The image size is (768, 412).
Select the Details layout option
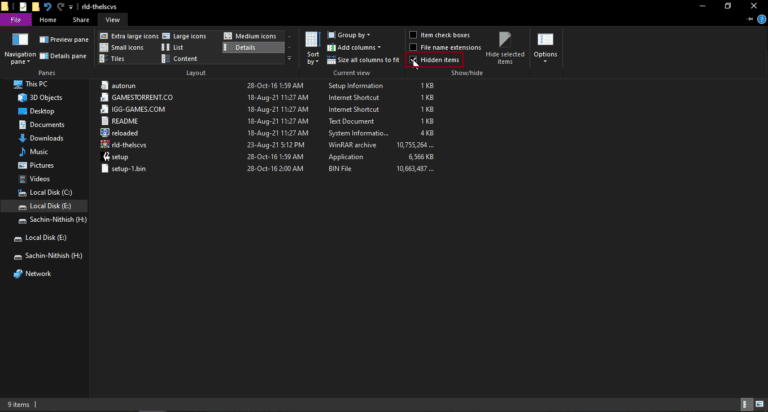point(253,48)
